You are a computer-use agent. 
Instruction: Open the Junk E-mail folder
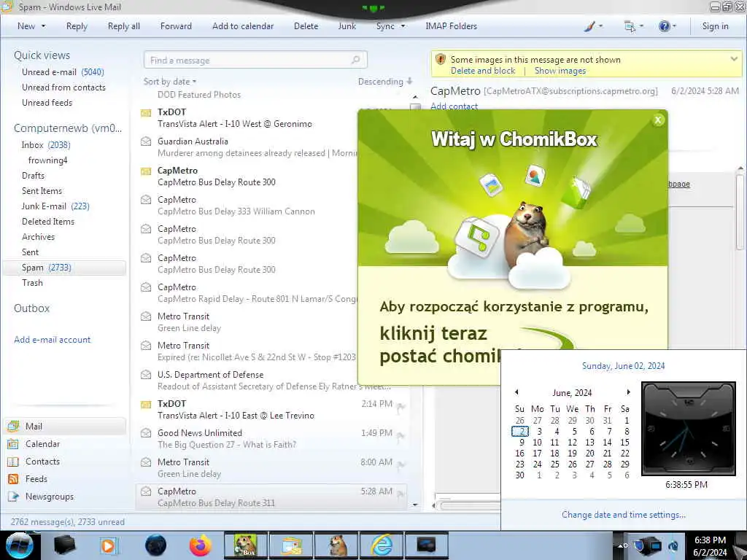(x=55, y=206)
